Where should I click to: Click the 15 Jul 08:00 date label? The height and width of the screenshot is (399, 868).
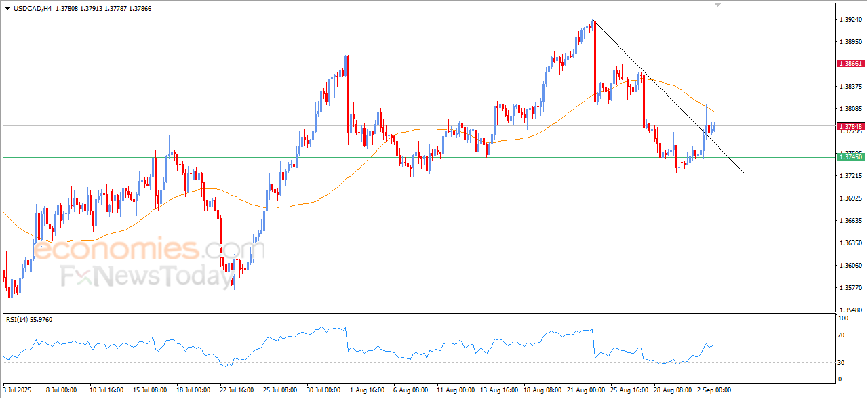pyautogui.click(x=150, y=390)
